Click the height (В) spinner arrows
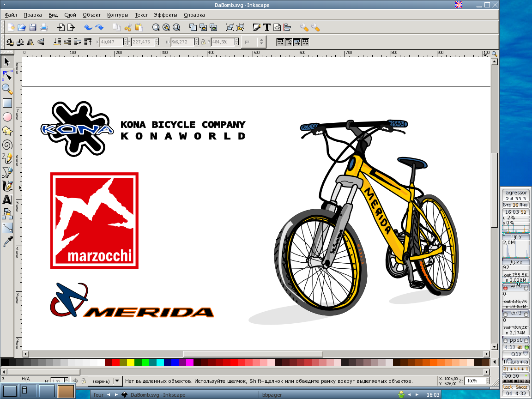The height and width of the screenshot is (399, 532). (x=236, y=42)
